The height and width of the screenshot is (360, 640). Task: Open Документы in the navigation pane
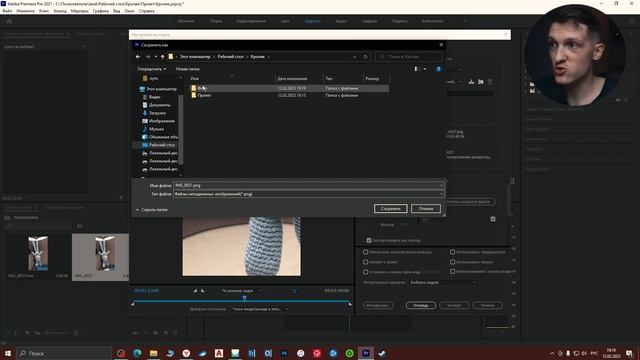tap(160, 105)
